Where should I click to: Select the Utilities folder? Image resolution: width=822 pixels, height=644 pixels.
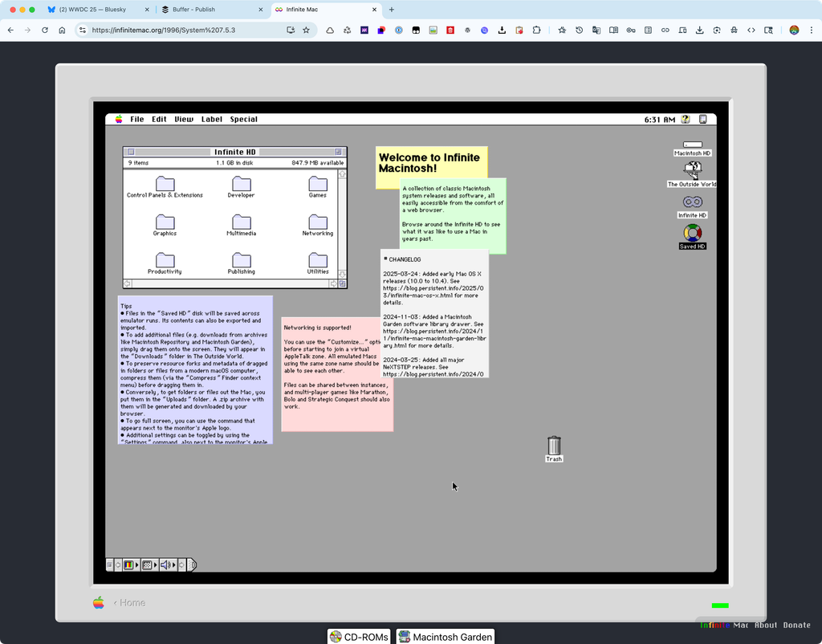(x=318, y=264)
